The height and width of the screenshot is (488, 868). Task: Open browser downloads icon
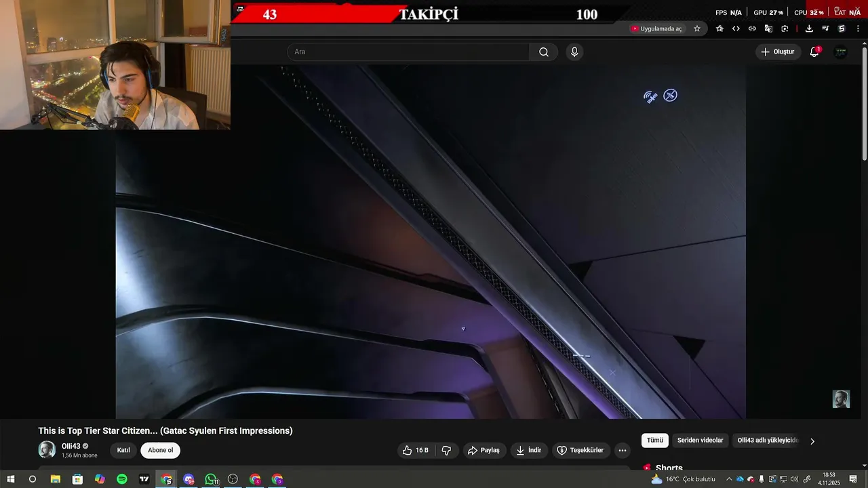(x=809, y=28)
